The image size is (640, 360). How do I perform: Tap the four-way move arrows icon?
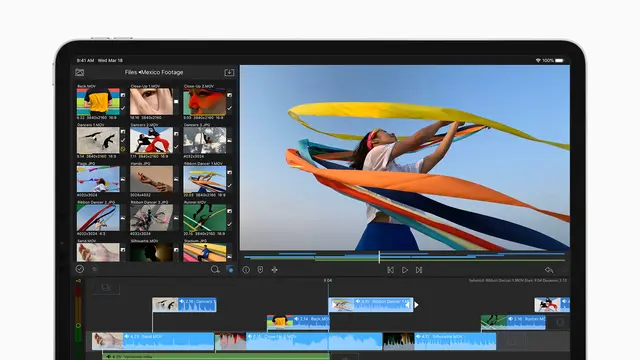coord(274,270)
